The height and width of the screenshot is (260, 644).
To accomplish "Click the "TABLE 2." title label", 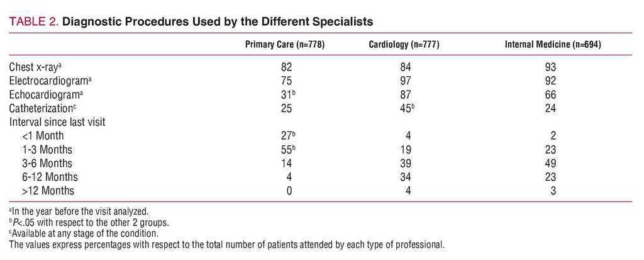I will click(x=33, y=21).
